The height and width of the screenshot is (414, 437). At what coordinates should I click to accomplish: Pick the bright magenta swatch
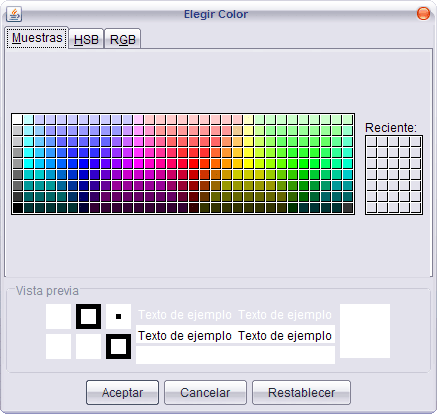(139, 164)
